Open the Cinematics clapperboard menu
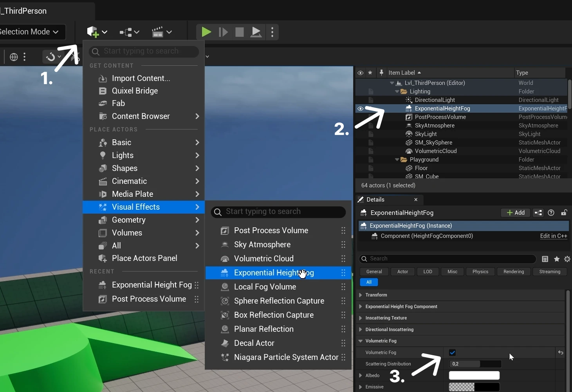This screenshot has width=572, height=392. pyautogui.click(x=162, y=32)
